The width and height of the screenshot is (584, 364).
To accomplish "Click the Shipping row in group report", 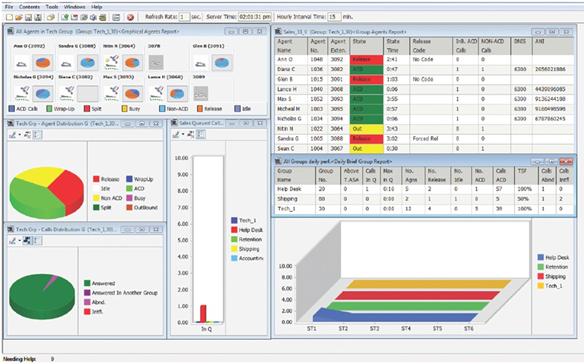I will 424,199.
